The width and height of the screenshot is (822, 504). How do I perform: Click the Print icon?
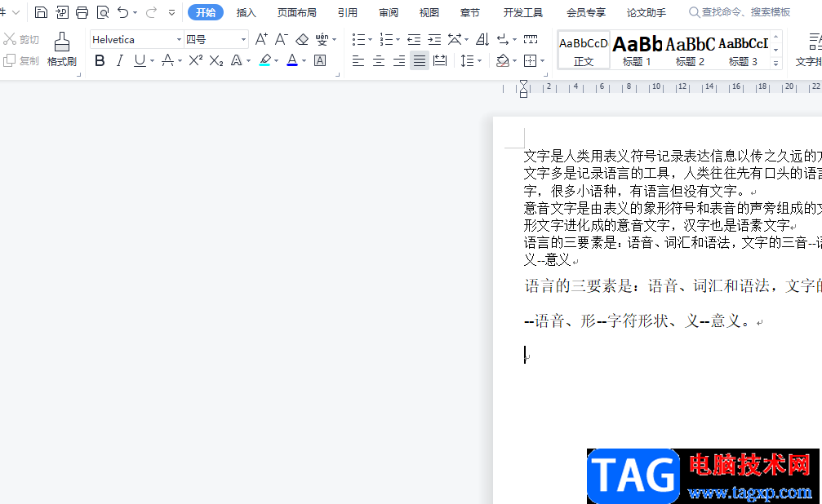[82, 12]
